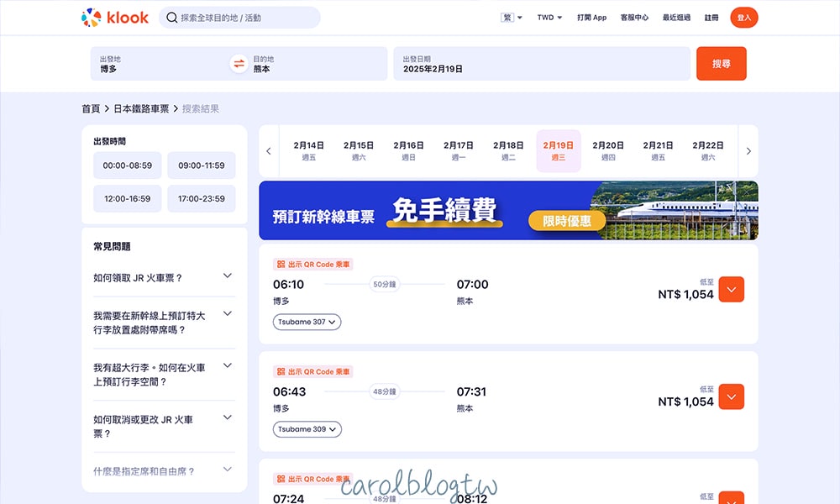
Task: Click the search magnifier icon
Action: [x=172, y=18]
